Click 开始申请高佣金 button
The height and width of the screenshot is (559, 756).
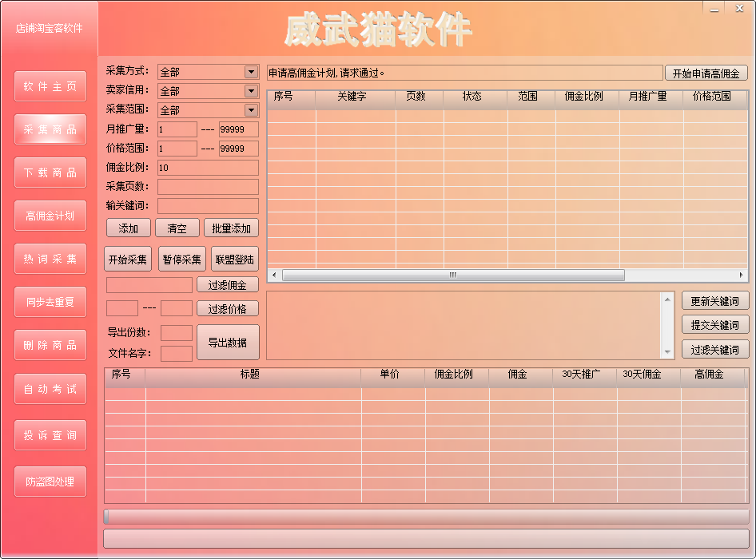point(706,73)
